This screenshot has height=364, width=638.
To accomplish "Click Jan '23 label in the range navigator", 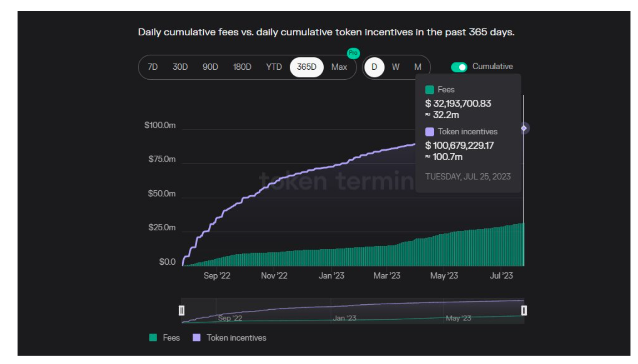I will (345, 318).
